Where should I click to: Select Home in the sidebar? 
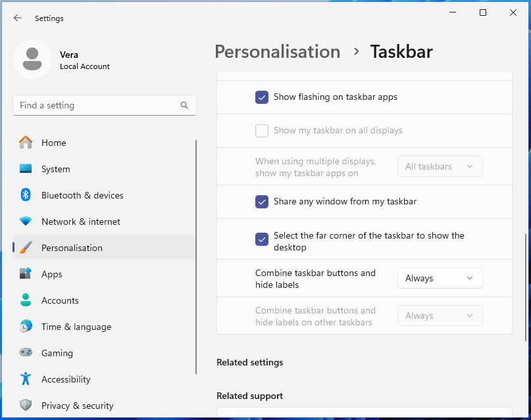click(53, 143)
